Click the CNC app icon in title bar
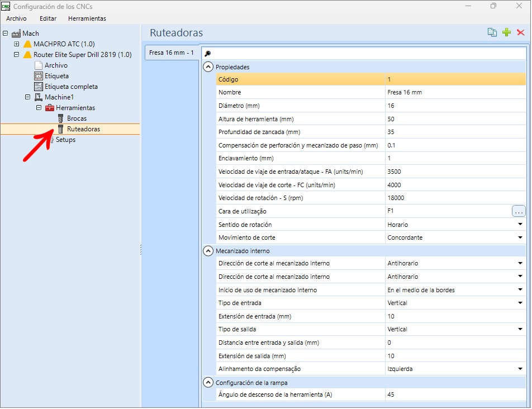Screen dimensions: 532x409 tap(6, 6)
